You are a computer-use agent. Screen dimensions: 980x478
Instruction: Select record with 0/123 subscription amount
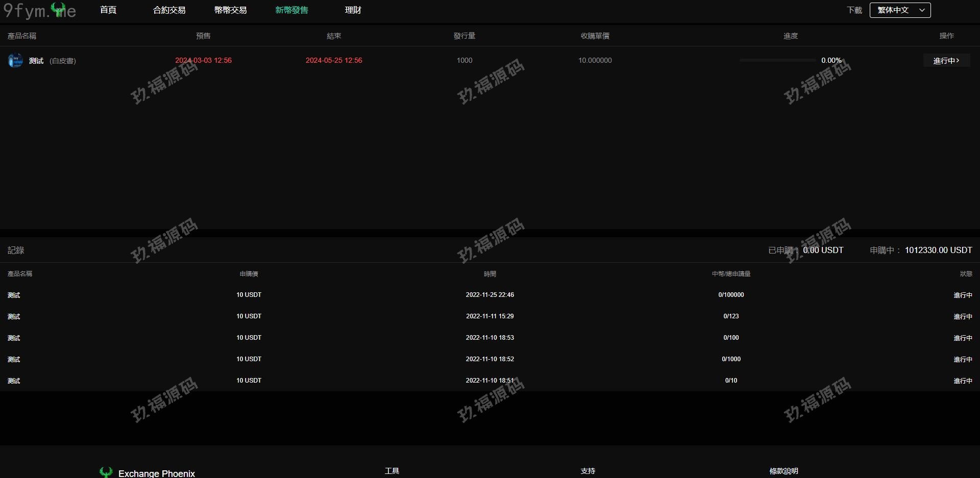(731, 316)
